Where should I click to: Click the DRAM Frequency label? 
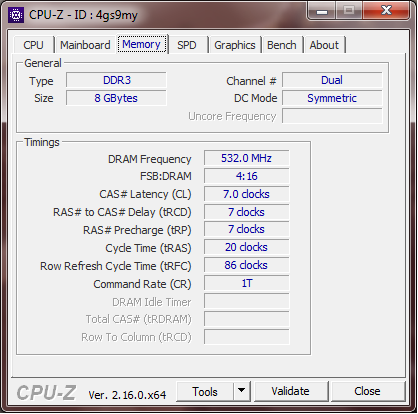[x=150, y=159]
